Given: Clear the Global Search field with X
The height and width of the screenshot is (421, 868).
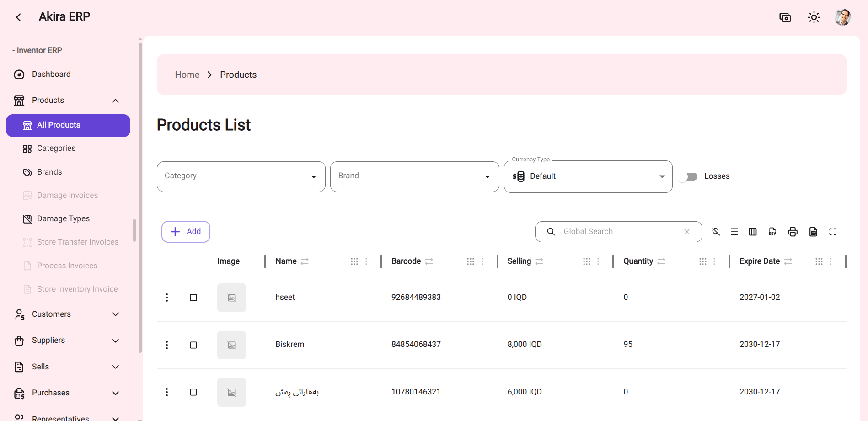Looking at the screenshot, I should pyautogui.click(x=687, y=232).
